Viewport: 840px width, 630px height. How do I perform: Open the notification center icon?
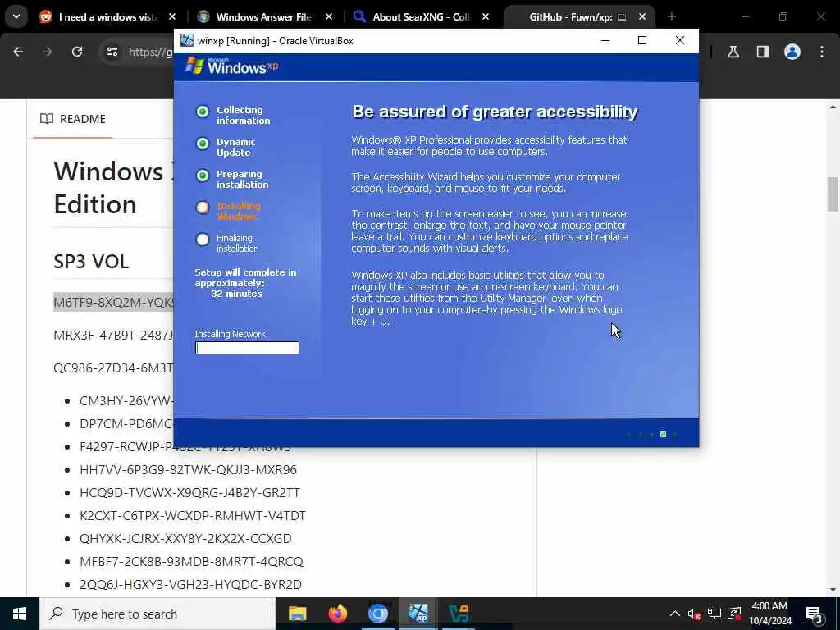point(815,614)
